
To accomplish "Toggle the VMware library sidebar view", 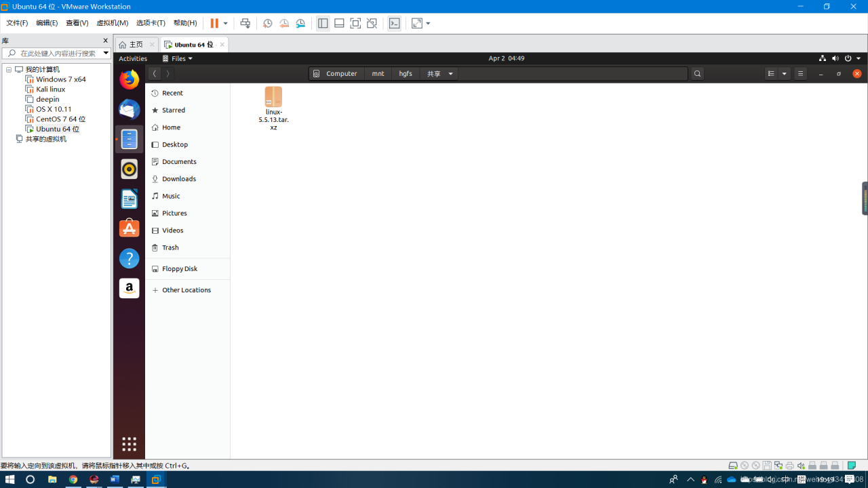I will pos(323,23).
